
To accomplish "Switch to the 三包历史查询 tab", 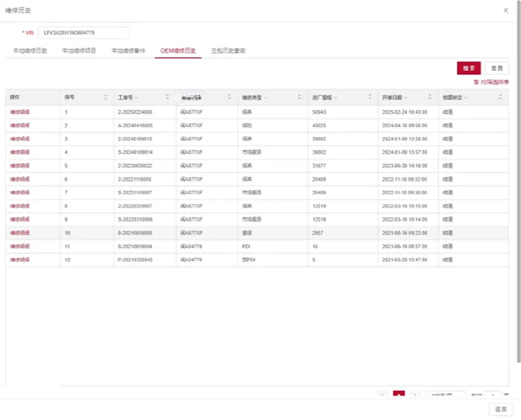I will click(x=228, y=50).
